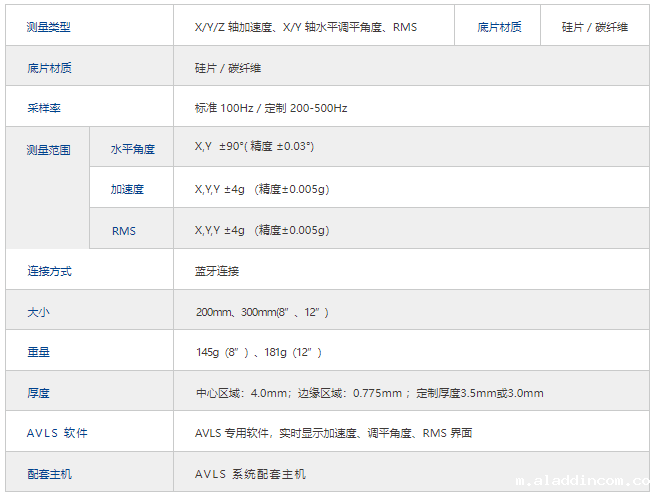
Task: Click the AVLS 软件 row label
Action: tap(56, 433)
